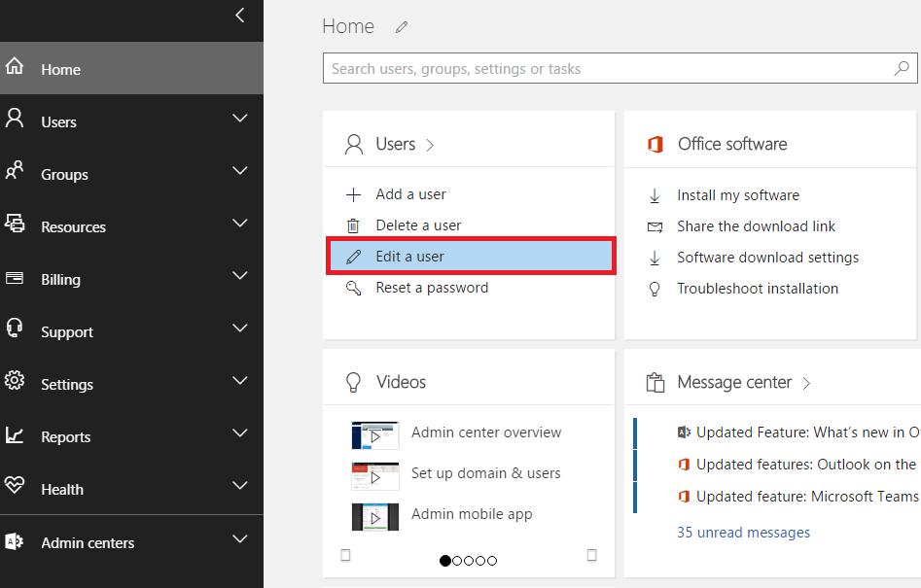The width and height of the screenshot is (921, 588).
Task: Click download arrow icon beside Install my software
Action: (655, 196)
